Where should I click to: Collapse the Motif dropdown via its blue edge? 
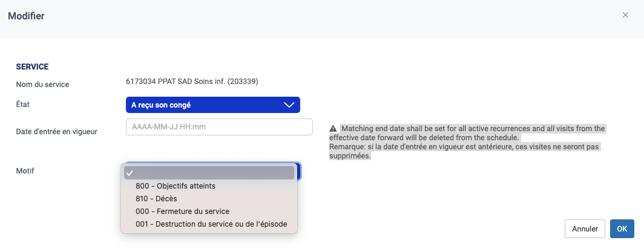pyautogui.click(x=300, y=172)
